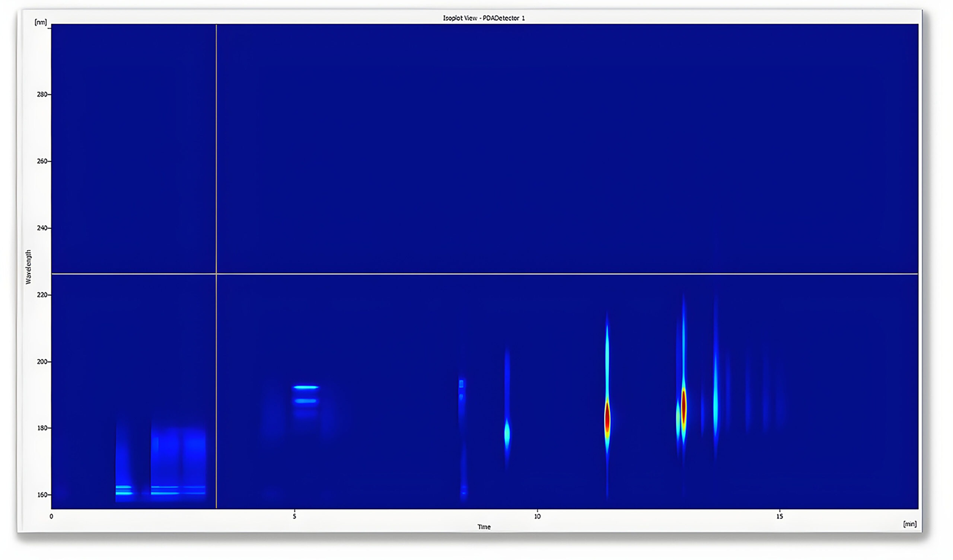The width and height of the screenshot is (953, 560).
Task: Click the 10 tick on time axis
Action: pos(537,516)
